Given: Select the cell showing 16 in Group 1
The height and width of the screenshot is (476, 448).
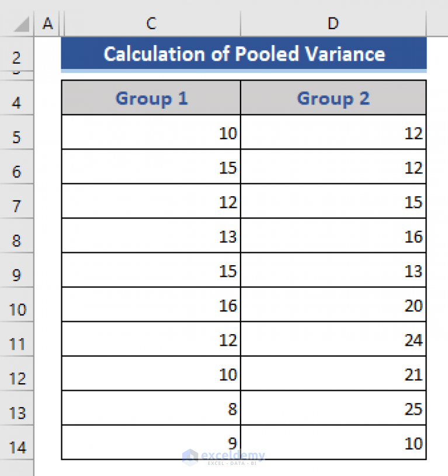Looking at the screenshot, I should tap(151, 305).
